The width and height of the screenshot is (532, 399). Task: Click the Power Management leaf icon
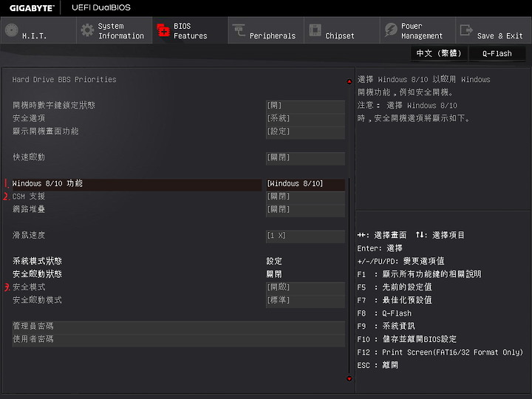click(391, 30)
